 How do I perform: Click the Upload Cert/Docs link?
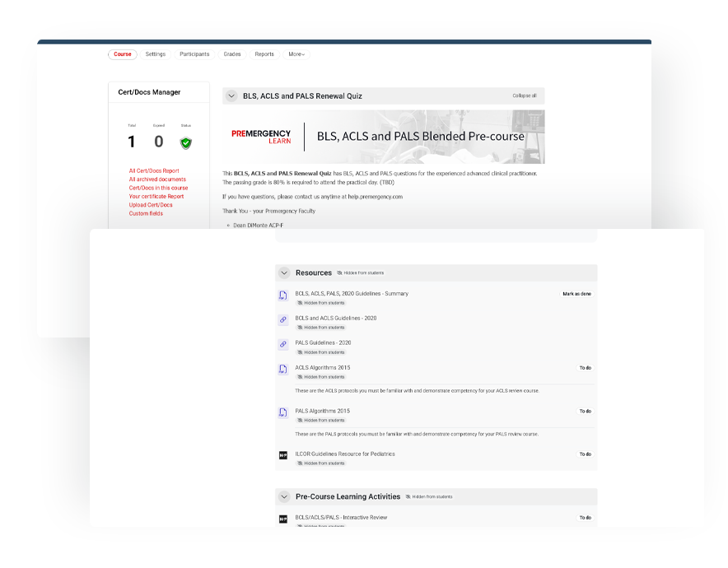pos(151,205)
